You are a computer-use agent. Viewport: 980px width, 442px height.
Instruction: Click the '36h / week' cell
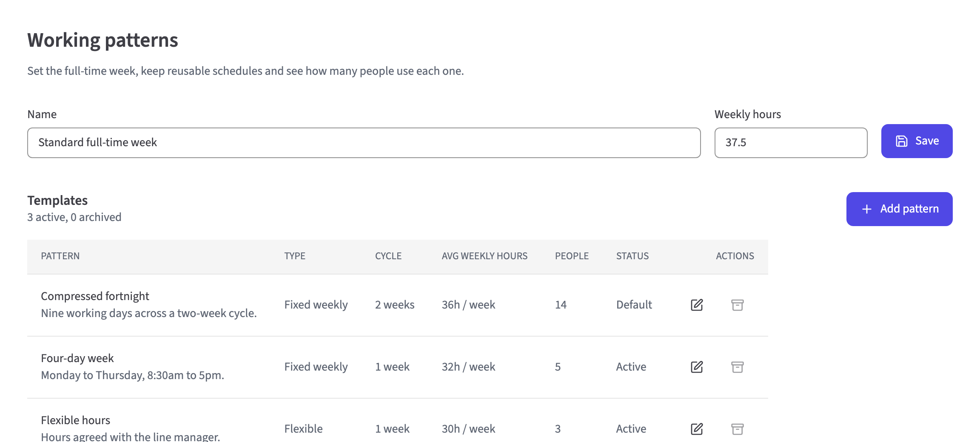pyautogui.click(x=468, y=305)
